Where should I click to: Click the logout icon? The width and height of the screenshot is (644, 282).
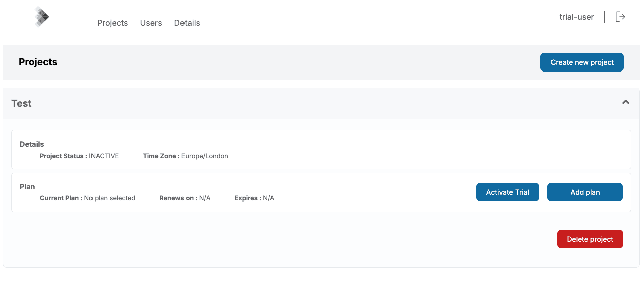621,17
